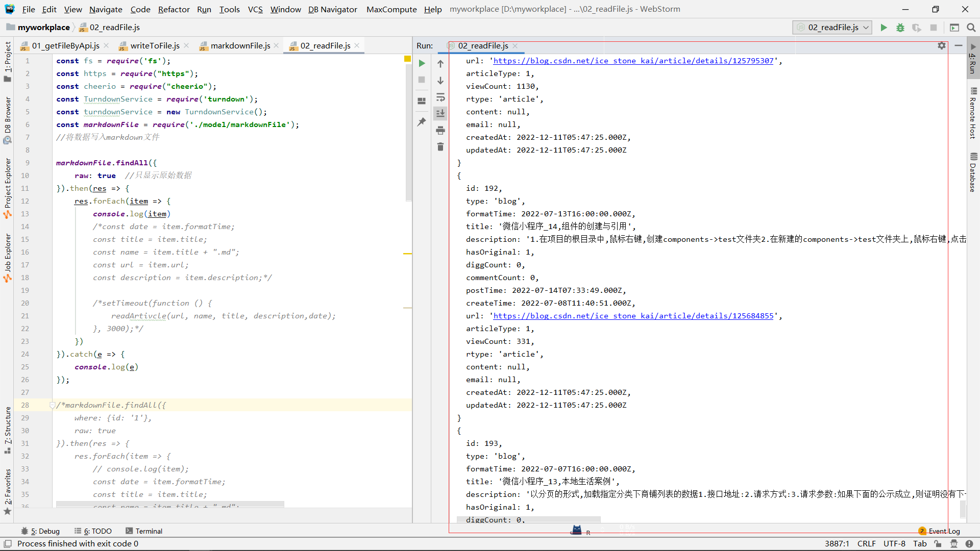This screenshot has height=551, width=980.
Task: Place cursor on line 13 console.log(item)
Action: click(x=132, y=214)
